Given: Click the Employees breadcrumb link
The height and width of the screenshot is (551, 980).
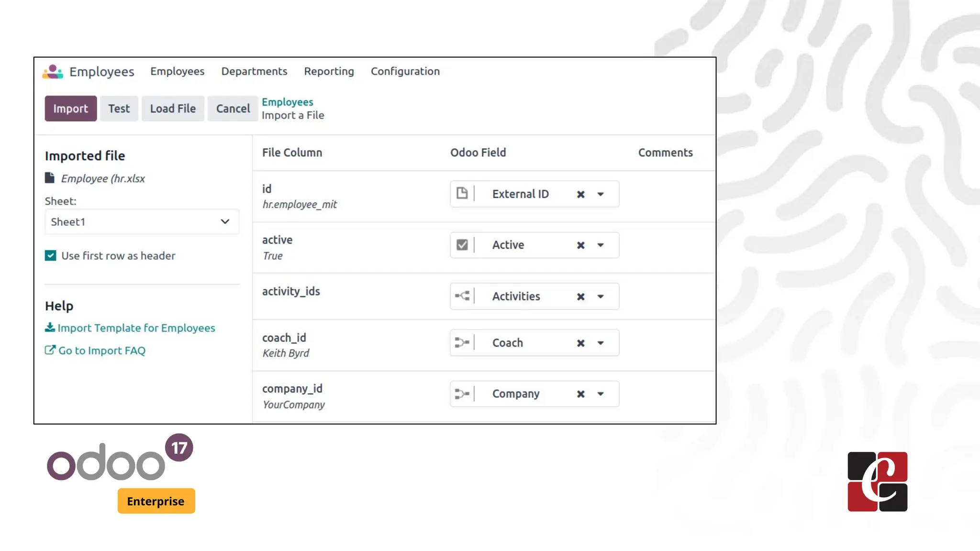Looking at the screenshot, I should 287,102.
